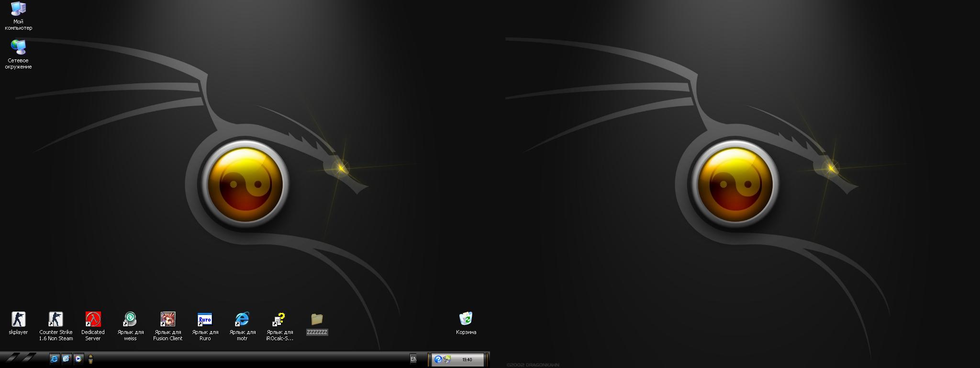The height and width of the screenshot is (368, 980).
Task: Select the Ярлык для Ruro shortcut
Action: 205,319
